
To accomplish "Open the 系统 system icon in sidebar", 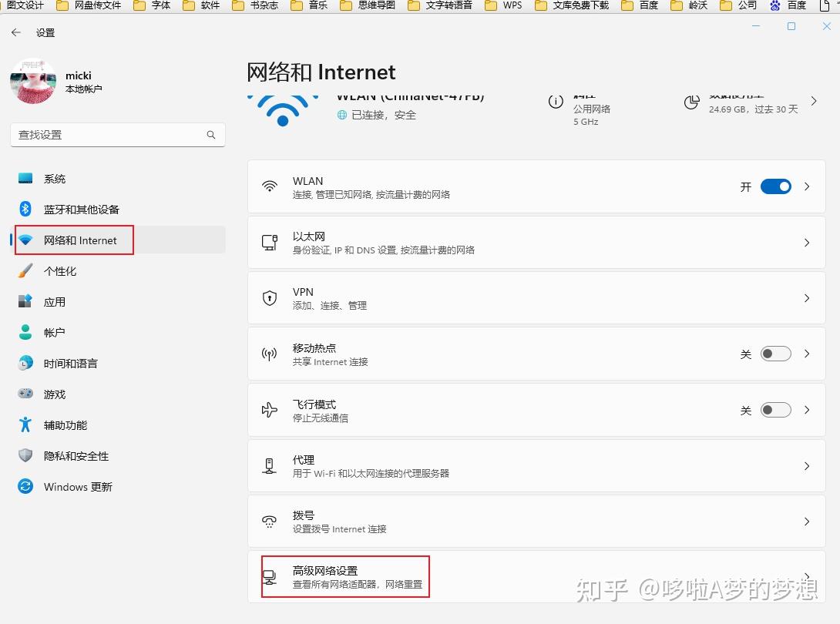I will [x=25, y=179].
